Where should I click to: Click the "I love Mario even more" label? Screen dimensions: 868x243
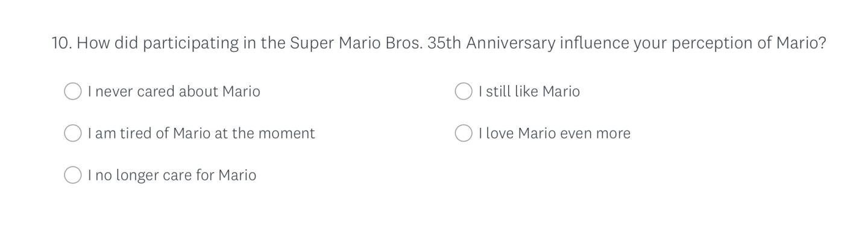pyautogui.click(x=554, y=133)
